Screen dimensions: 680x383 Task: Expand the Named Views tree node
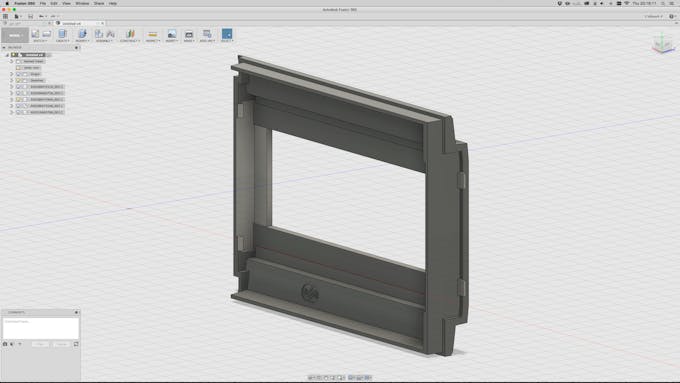pyautogui.click(x=12, y=61)
